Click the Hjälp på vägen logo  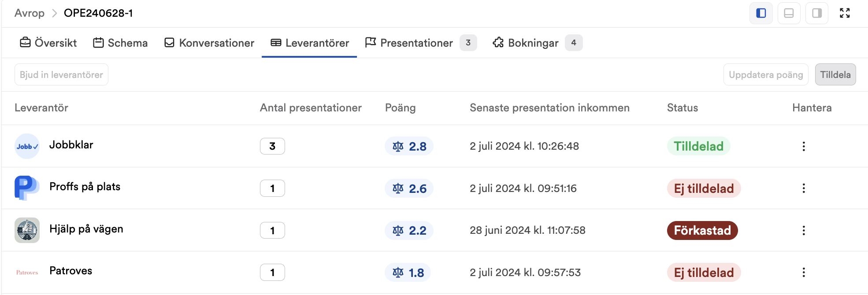pyautogui.click(x=27, y=230)
